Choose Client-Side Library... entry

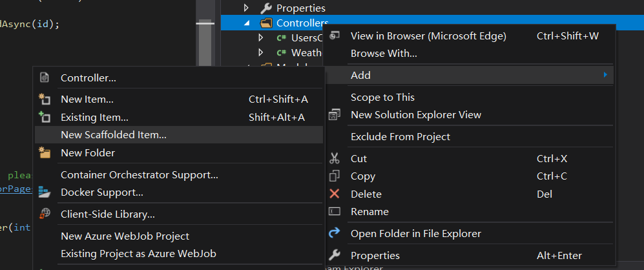coord(179,214)
